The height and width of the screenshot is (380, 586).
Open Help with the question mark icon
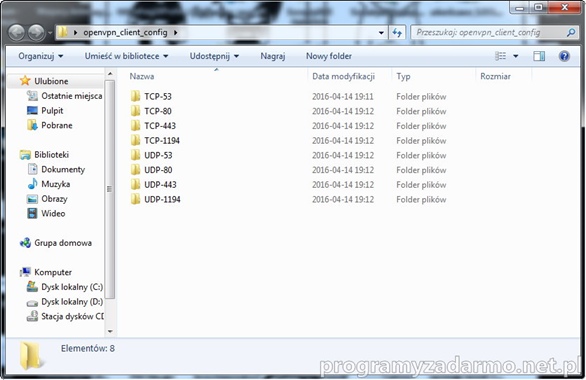click(x=564, y=56)
